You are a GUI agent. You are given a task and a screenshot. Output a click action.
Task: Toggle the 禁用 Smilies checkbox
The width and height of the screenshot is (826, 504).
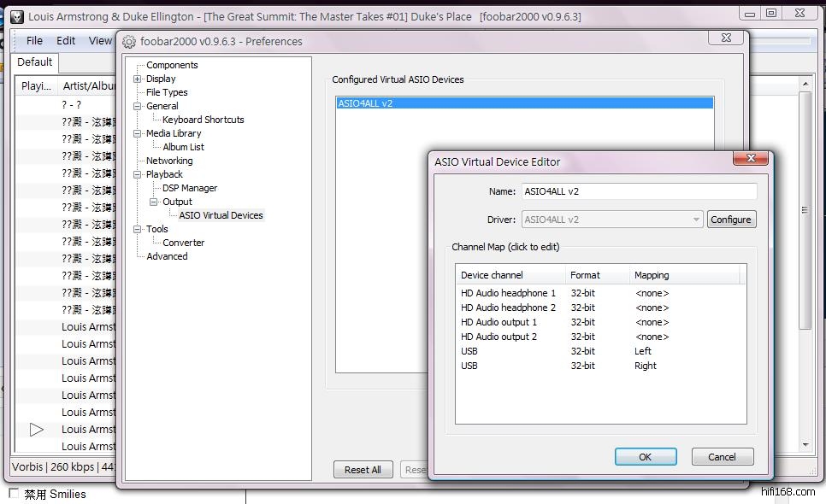click(14, 494)
